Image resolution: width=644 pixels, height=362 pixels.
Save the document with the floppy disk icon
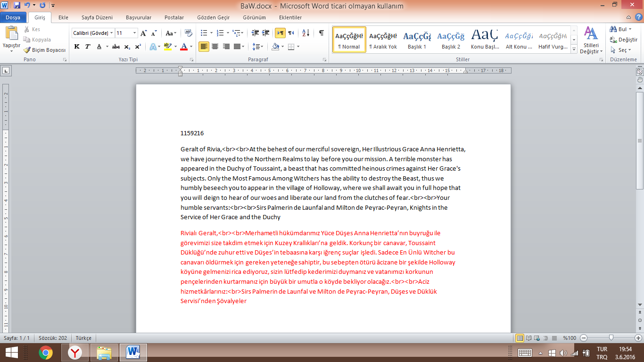[x=17, y=5]
